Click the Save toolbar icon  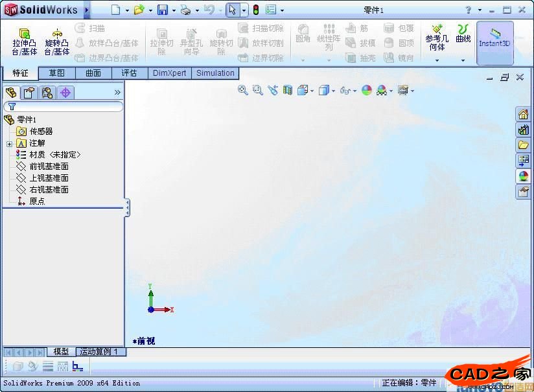click(162, 10)
